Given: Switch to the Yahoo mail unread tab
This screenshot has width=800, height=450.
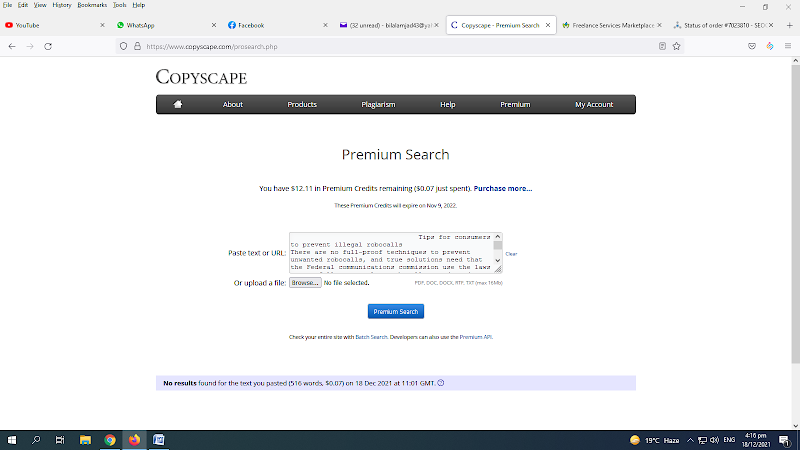Looking at the screenshot, I should tap(388, 25).
